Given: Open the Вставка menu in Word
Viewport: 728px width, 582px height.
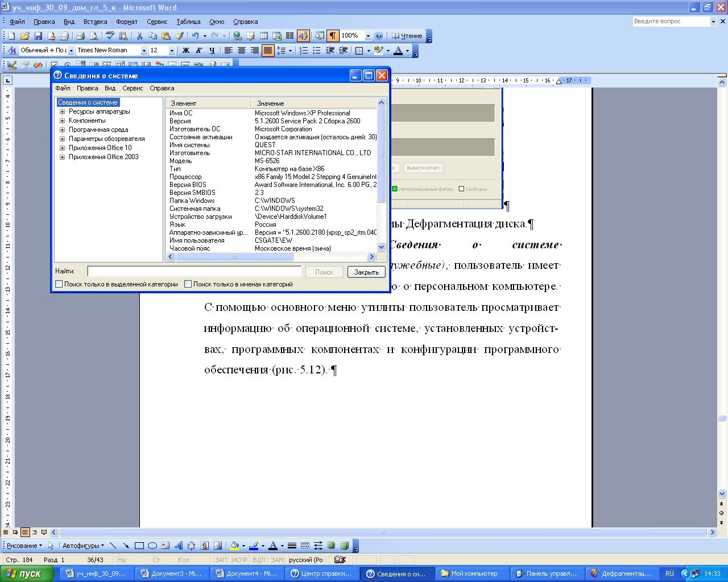Looking at the screenshot, I should (95, 22).
